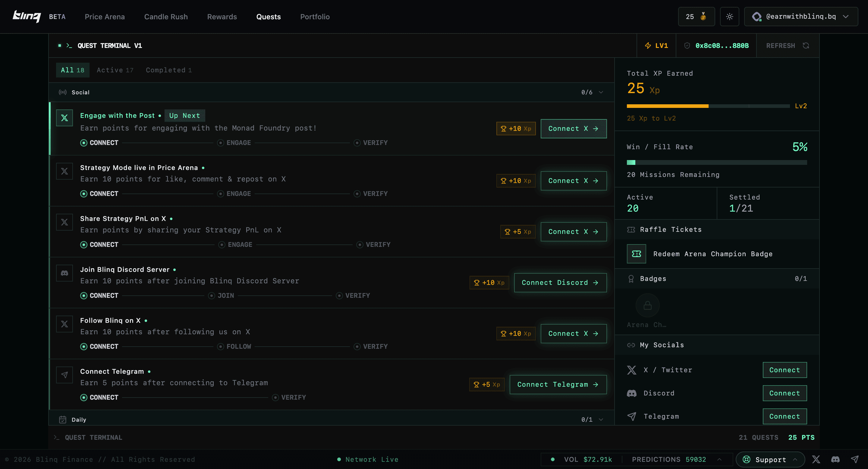Screen dimensions: 868x469
Task: Click the wallet address 0x8c08...880B
Action: tap(722, 46)
